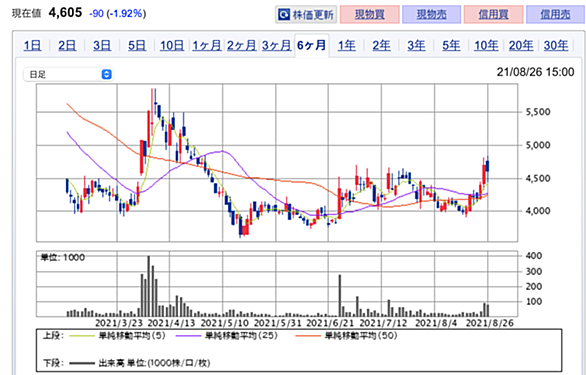Click the 2021/5/31 date label
This screenshot has height=375, width=586.
click(x=278, y=323)
